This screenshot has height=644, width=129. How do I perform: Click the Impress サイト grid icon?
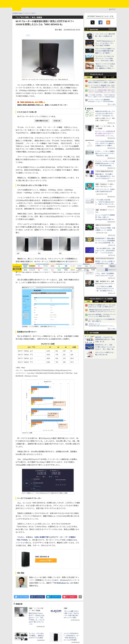coord(106,270)
